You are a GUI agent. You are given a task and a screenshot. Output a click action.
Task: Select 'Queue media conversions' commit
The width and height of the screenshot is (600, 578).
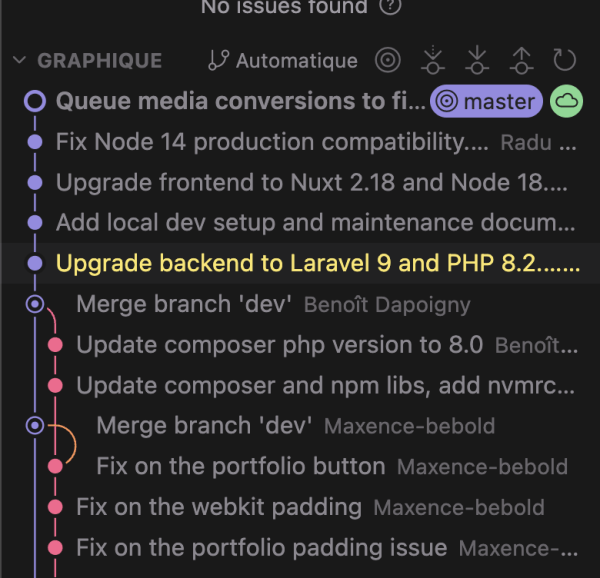[x=300, y=101]
